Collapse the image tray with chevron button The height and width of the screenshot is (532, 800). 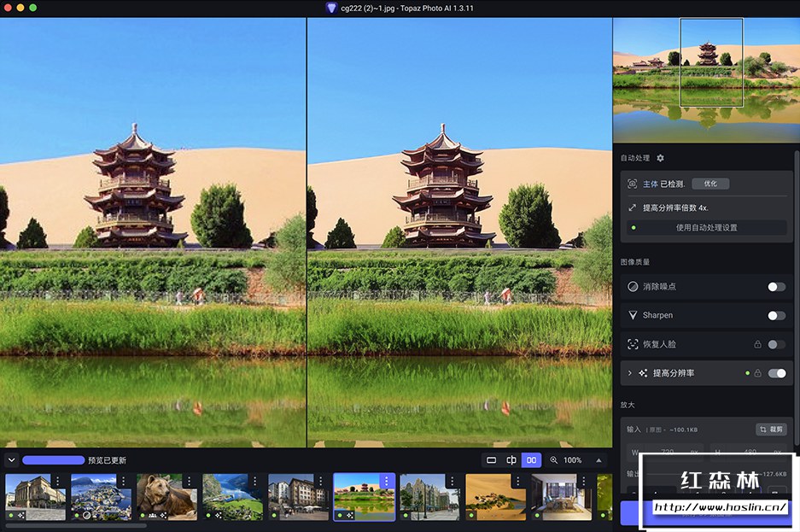[12, 460]
